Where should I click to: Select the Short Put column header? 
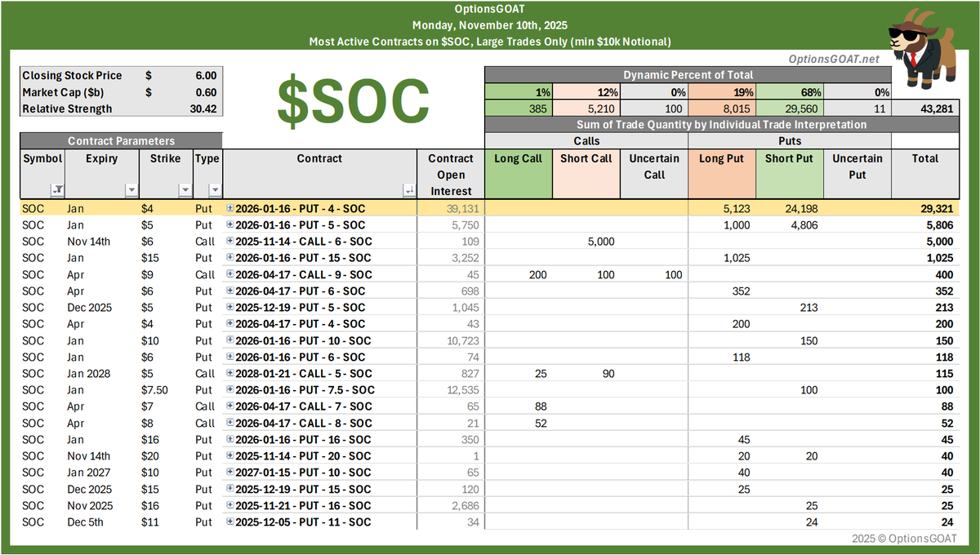point(789,175)
